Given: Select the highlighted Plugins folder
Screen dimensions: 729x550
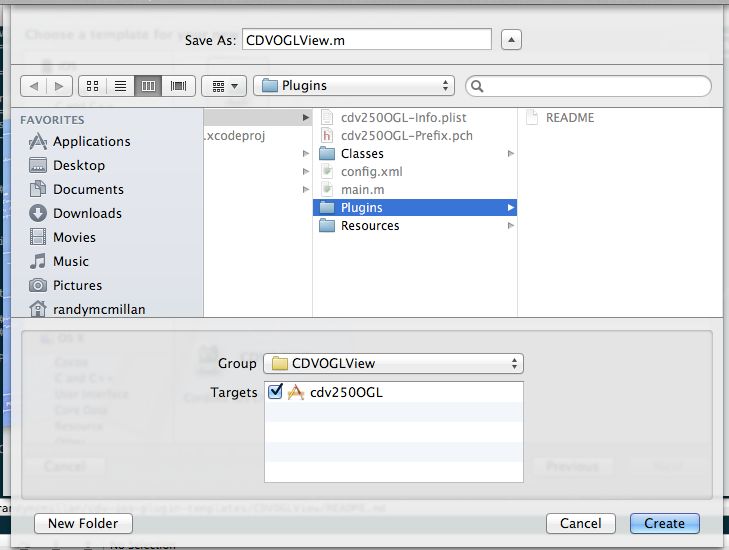Looking at the screenshot, I should (415, 207).
